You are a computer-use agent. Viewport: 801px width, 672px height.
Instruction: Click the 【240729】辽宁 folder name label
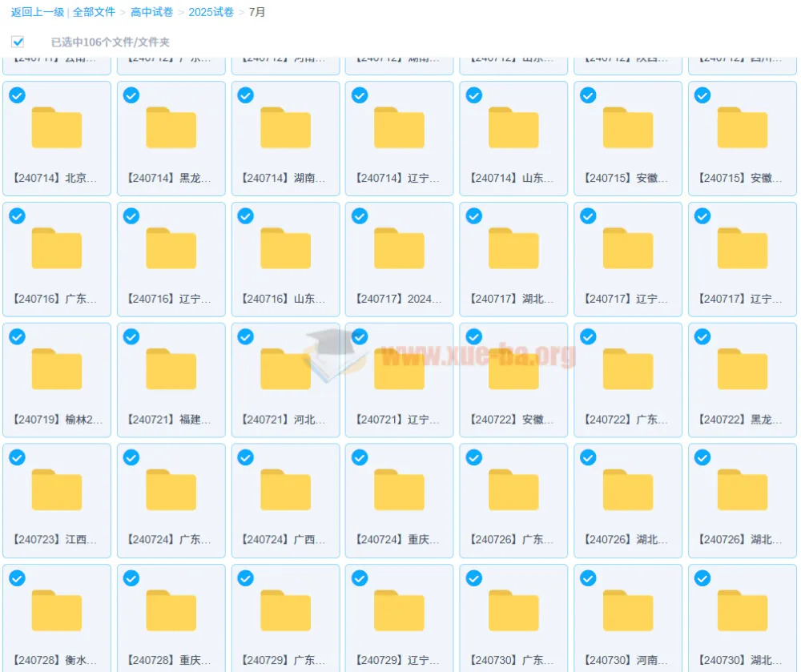[399, 661]
